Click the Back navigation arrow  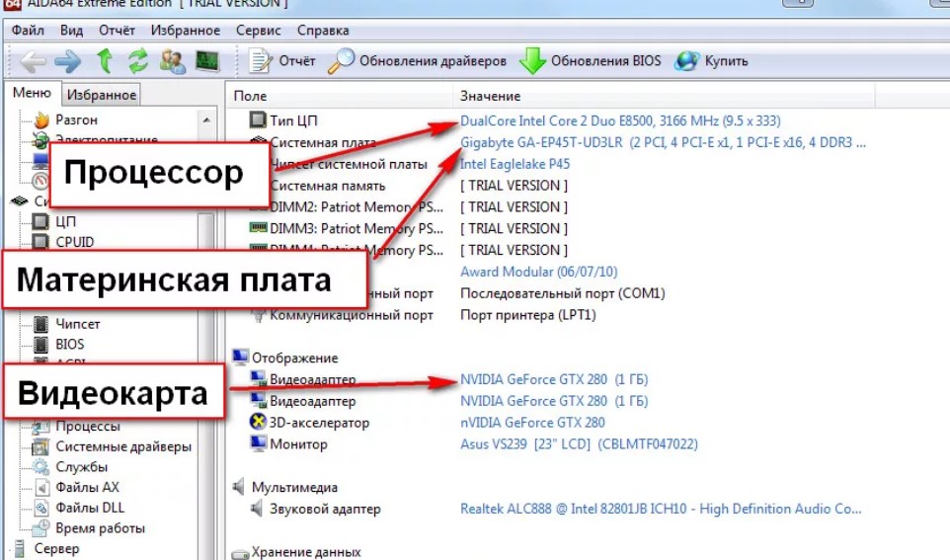coord(34,61)
